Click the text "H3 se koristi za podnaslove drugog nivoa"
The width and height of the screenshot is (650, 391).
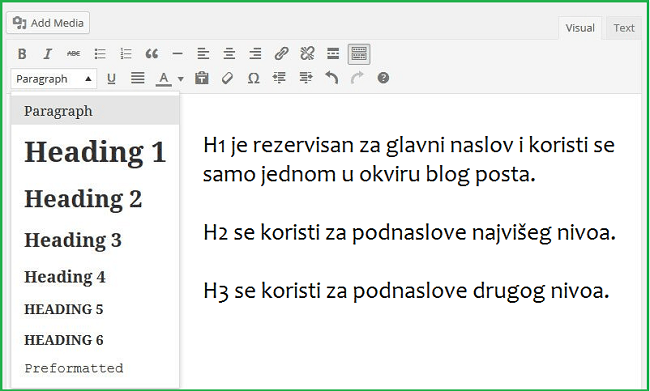pos(405,291)
